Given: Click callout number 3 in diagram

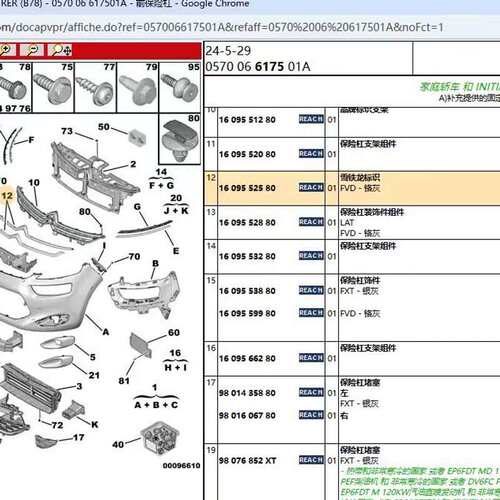Looking at the screenshot, I should tap(79, 386).
